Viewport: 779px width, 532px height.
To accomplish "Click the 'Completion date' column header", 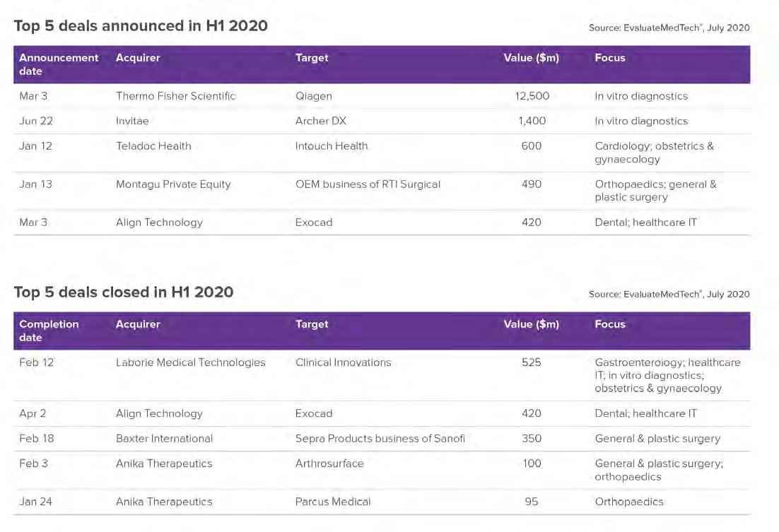I will coord(49,331).
